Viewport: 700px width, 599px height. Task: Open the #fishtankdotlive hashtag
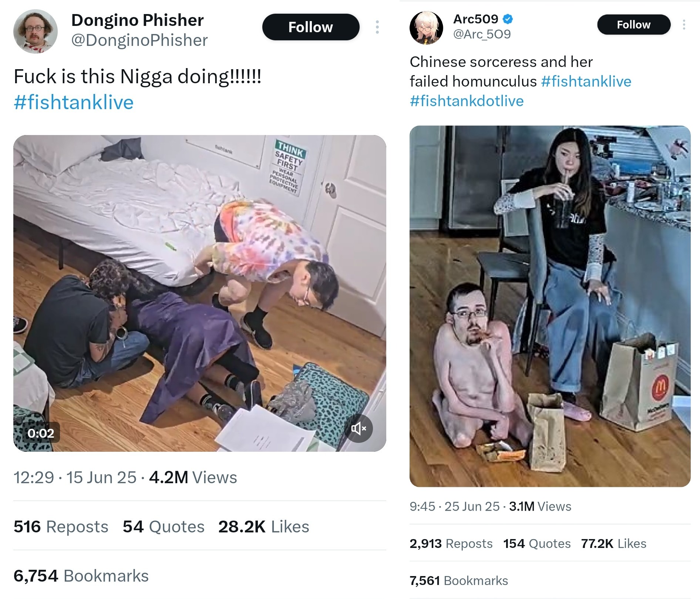point(467,101)
